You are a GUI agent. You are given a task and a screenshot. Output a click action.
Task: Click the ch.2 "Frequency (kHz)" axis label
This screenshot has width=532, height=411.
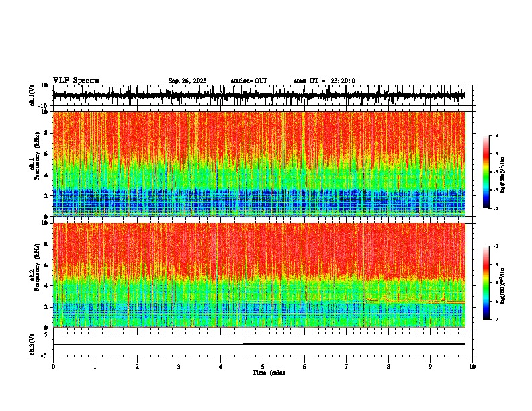click(37, 267)
